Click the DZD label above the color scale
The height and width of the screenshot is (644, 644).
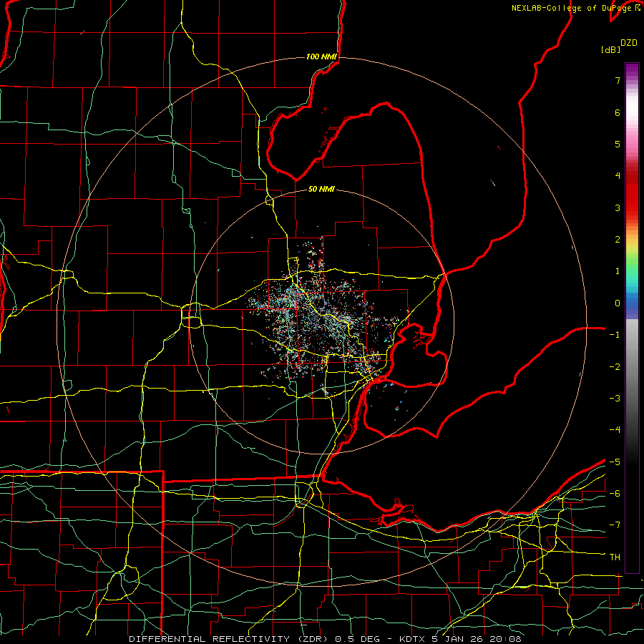click(628, 43)
